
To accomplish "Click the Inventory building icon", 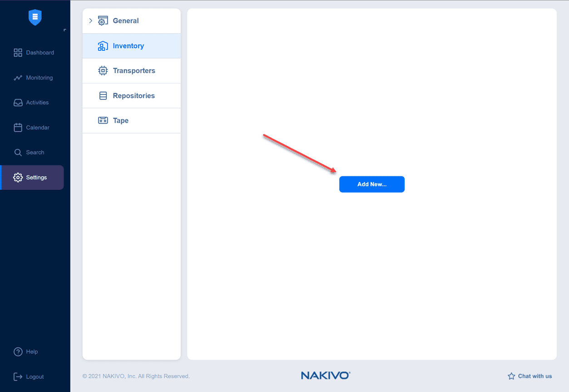I will coord(103,46).
